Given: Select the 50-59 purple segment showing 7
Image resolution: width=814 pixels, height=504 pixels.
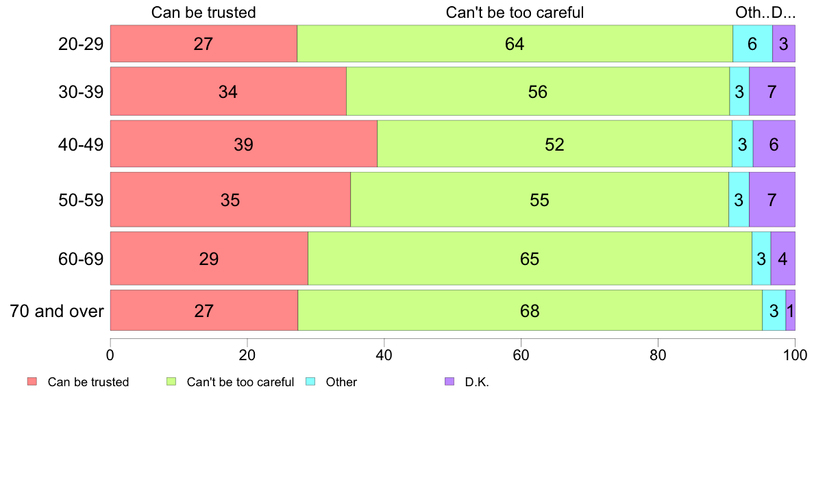Looking at the screenshot, I should coord(772,200).
